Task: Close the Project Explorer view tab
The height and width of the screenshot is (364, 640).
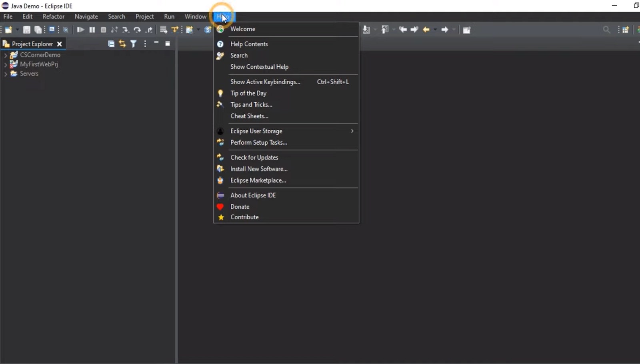Action: tap(59, 44)
